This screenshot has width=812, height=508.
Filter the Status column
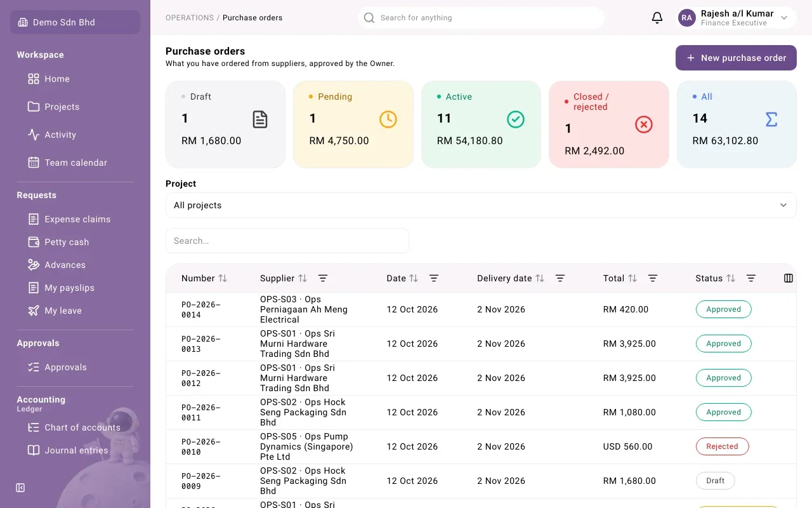coord(751,278)
